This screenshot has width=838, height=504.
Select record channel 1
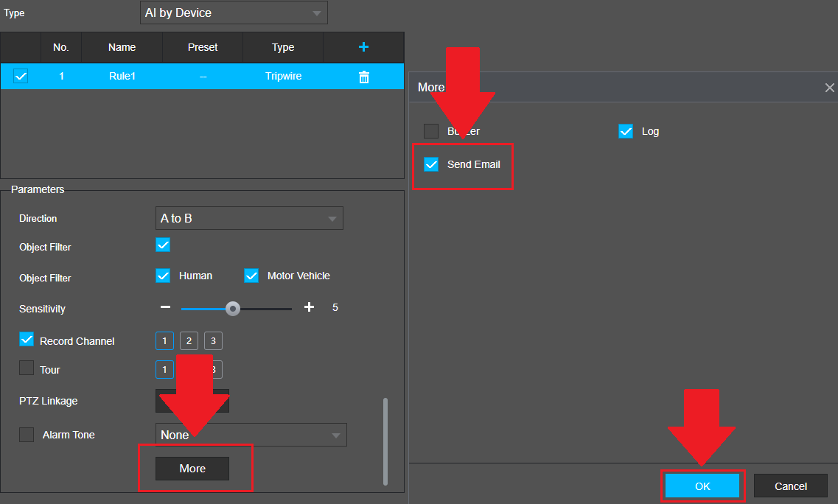pyautogui.click(x=164, y=341)
